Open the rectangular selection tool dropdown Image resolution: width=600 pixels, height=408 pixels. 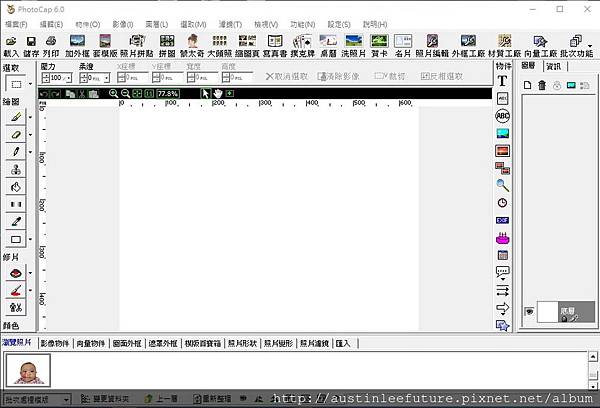pos(30,84)
